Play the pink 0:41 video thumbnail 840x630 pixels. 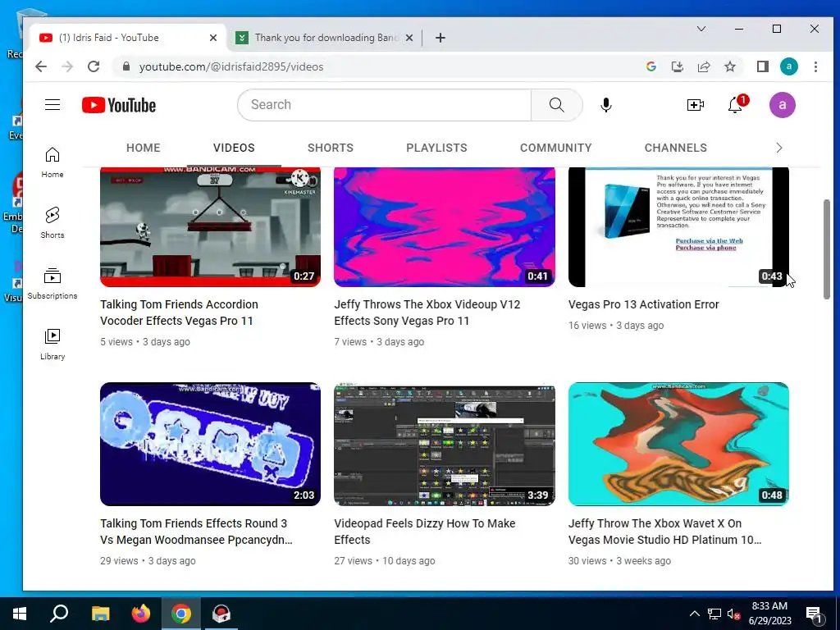point(444,227)
